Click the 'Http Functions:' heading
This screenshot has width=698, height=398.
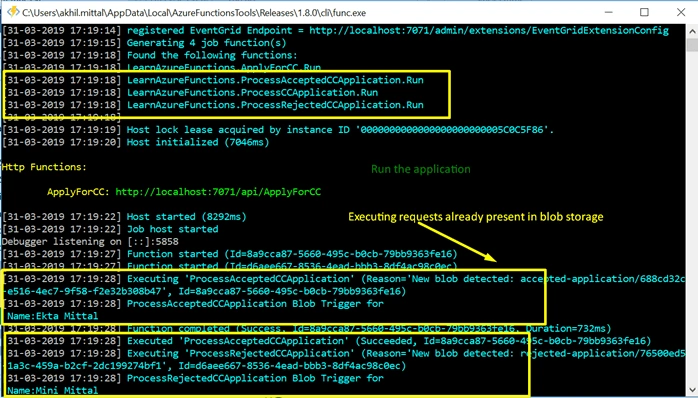click(x=44, y=167)
